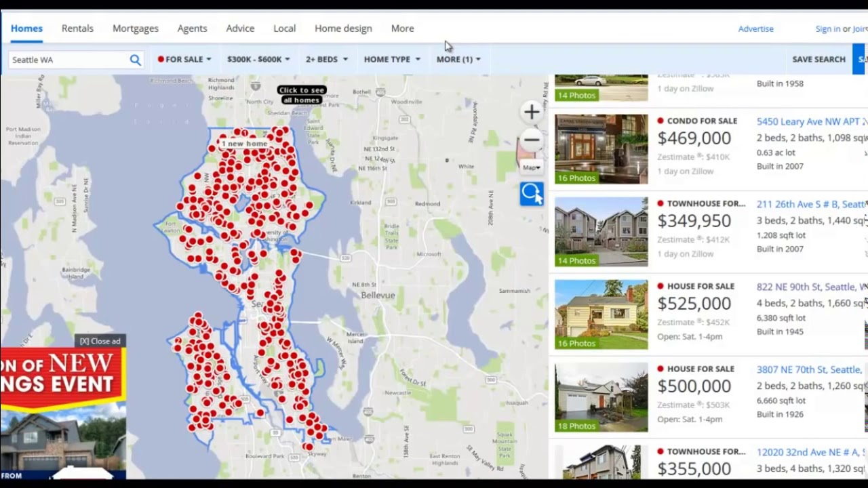868x488 pixels.
Task: Click the Advertise link
Action: coord(756,28)
